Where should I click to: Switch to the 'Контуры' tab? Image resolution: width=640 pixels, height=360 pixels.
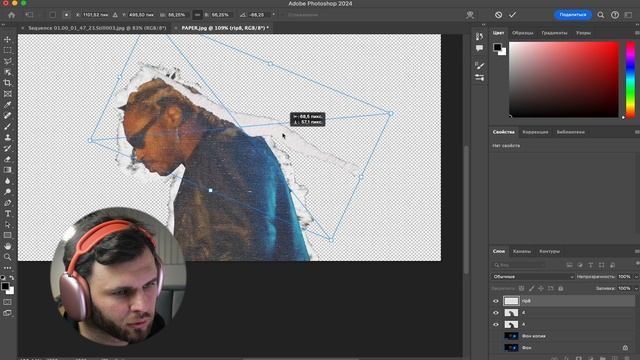coord(550,251)
